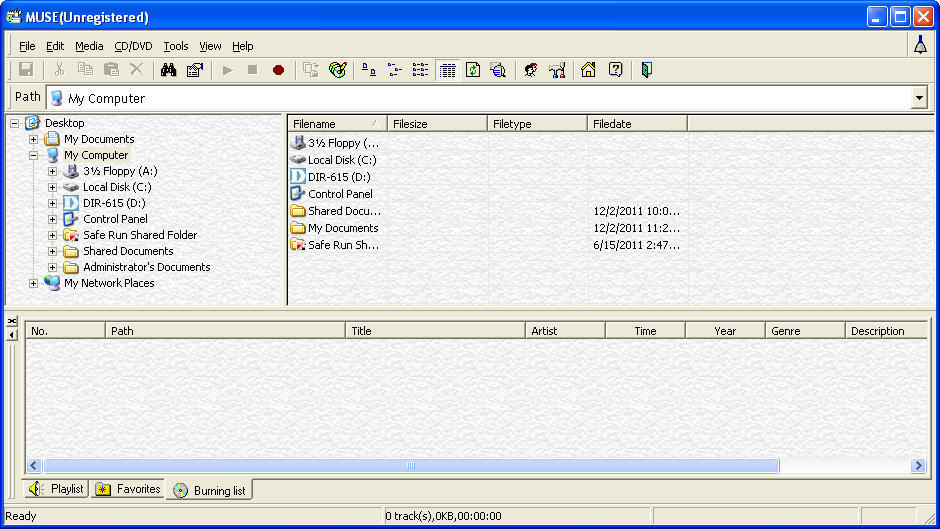
Task: Open the Help menu
Action: click(243, 46)
